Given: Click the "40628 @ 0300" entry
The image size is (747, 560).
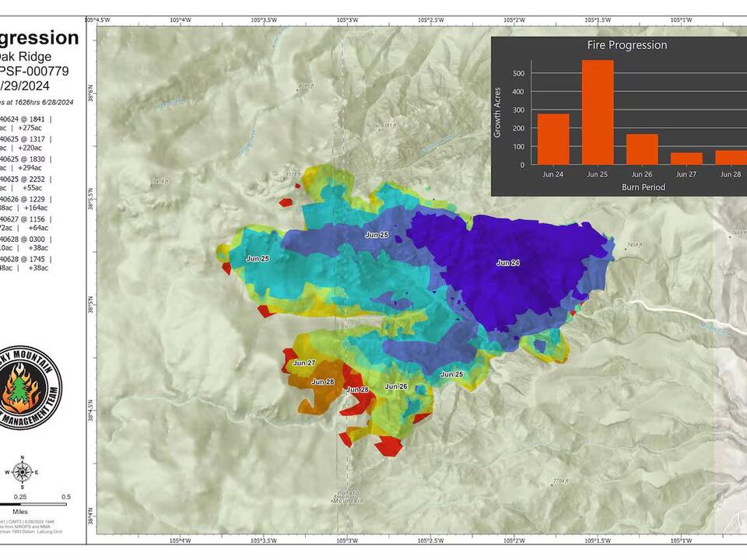Looking at the screenshot, I should tap(23, 239).
